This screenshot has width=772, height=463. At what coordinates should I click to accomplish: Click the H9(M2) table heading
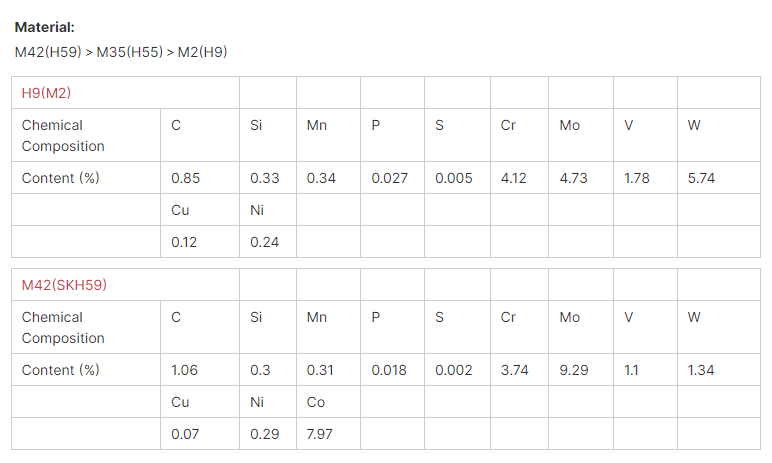tap(46, 93)
